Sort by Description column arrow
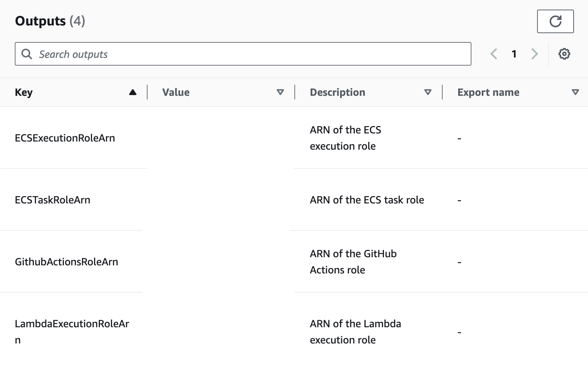 [428, 92]
